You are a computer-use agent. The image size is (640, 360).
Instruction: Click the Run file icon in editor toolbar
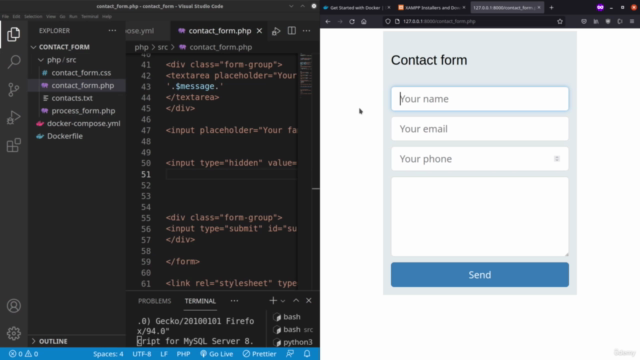click(276, 31)
